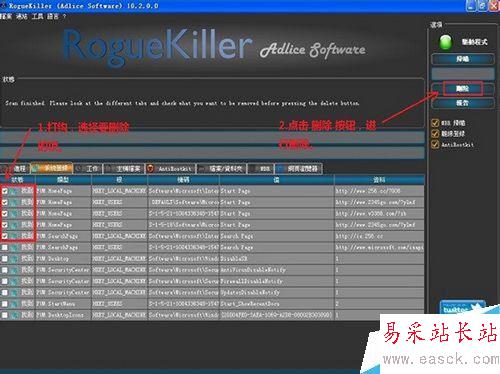Select the highlighted 系統登錄 (Registry) tab

(52, 168)
